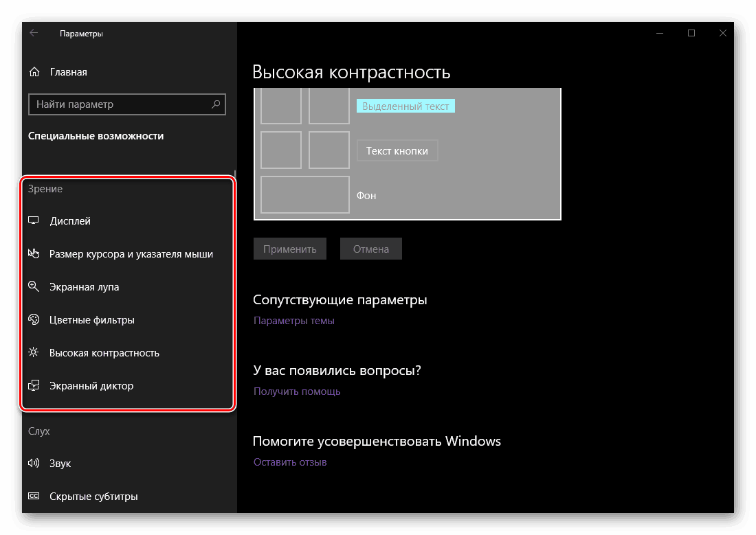The width and height of the screenshot is (756, 535).
Task: Click the search magnifier in Найти параметр field
Action: click(216, 104)
